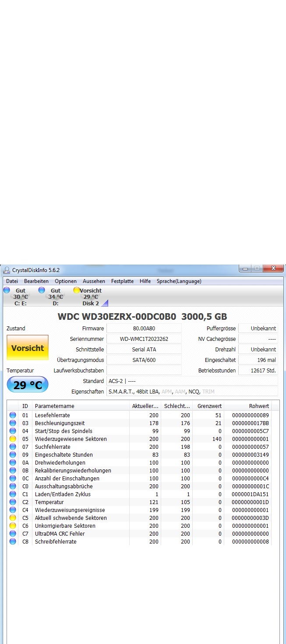Click the blue status icon for Lesefehlerrate
The height and width of the screenshot is (644, 286).
13,415
